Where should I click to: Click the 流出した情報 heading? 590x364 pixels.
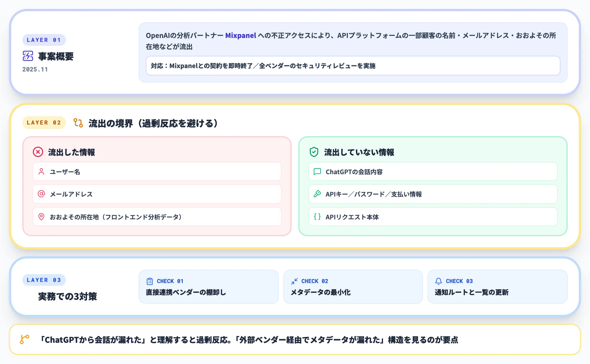pos(72,152)
